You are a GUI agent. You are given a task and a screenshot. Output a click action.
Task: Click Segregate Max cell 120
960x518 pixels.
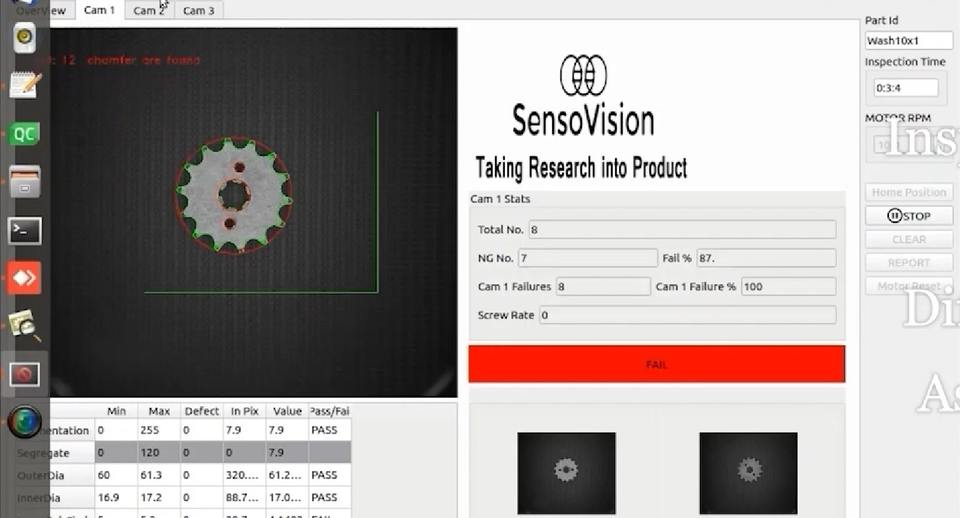(159, 452)
